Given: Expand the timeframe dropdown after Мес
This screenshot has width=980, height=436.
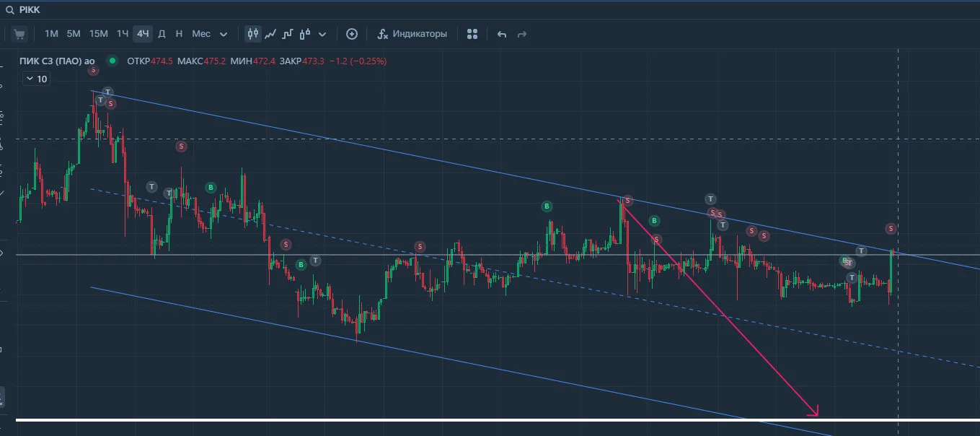Looking at the screenshot, I should tap(224, 34).
